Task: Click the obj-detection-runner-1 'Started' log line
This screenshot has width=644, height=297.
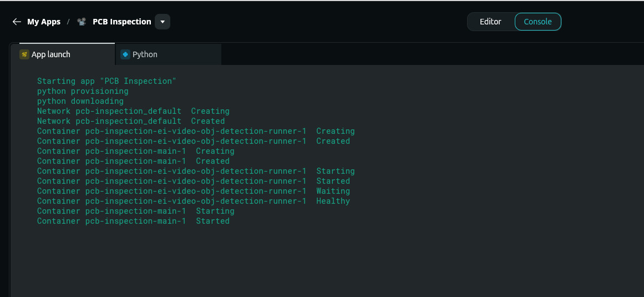Action: point(194,181)
